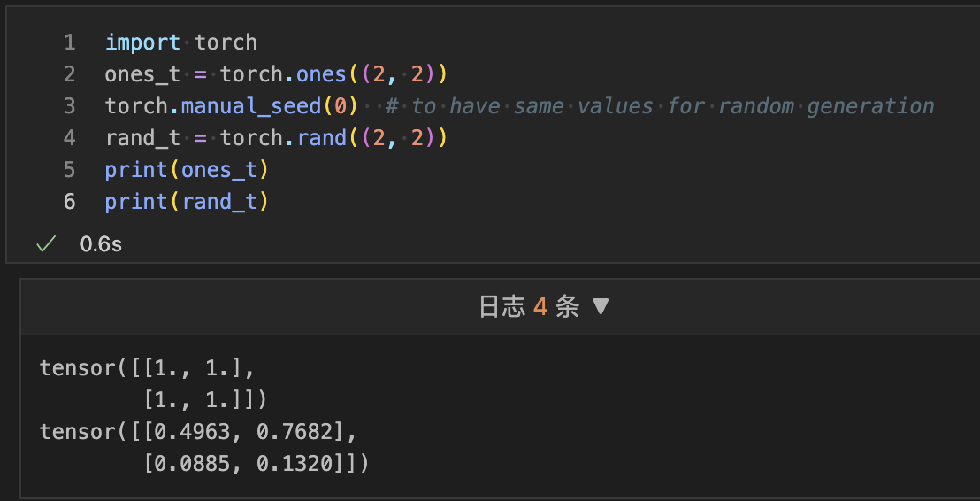Click the ones_t variable on line 2

pyautogui.click(x=142, y=74)
